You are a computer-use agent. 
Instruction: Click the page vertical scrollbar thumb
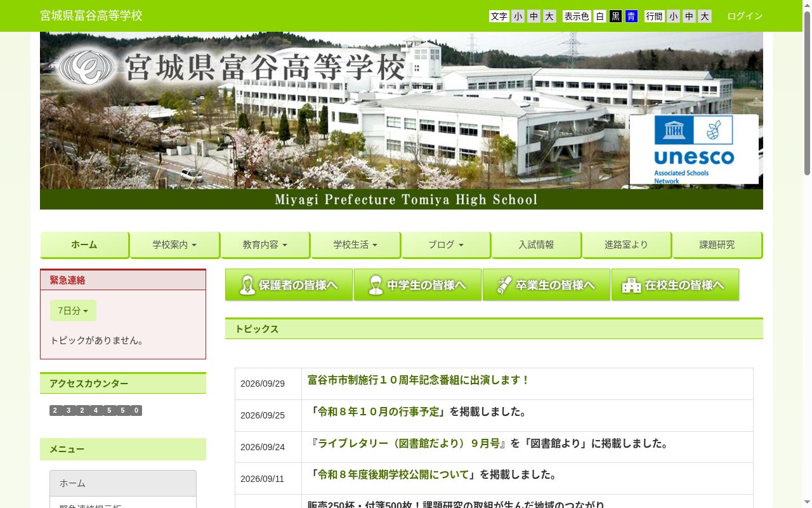coord(807,93)
